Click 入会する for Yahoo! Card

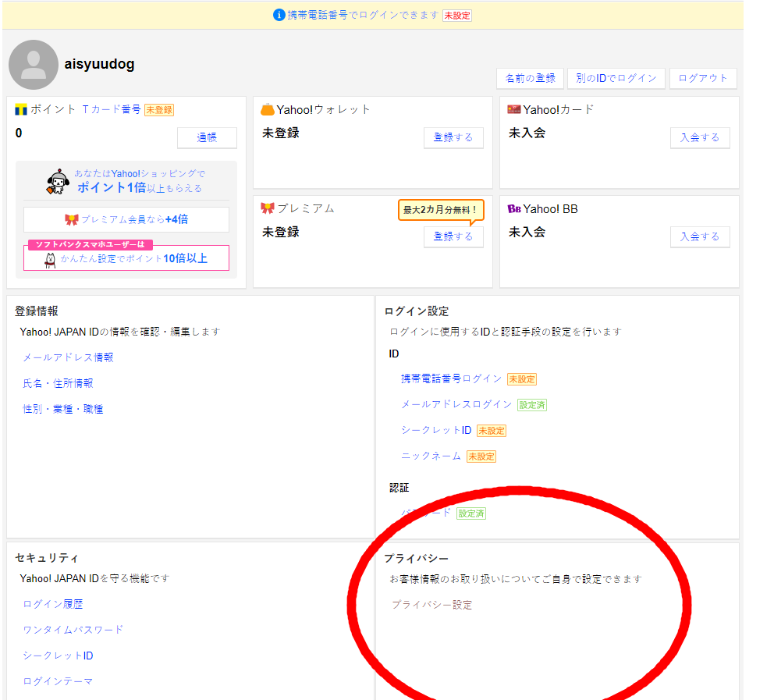[x=699, y=137]
